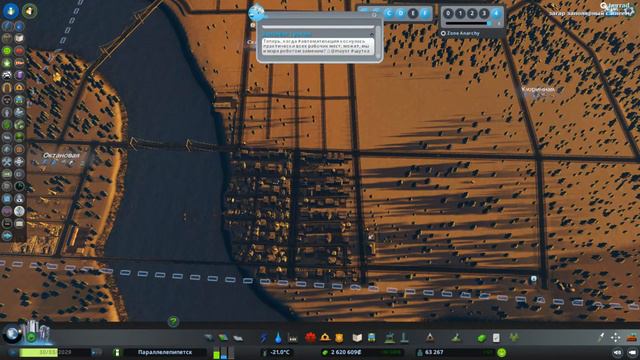Open the Public Transport bus menu
Screen dimensions: 640x360
coord(371,338)
